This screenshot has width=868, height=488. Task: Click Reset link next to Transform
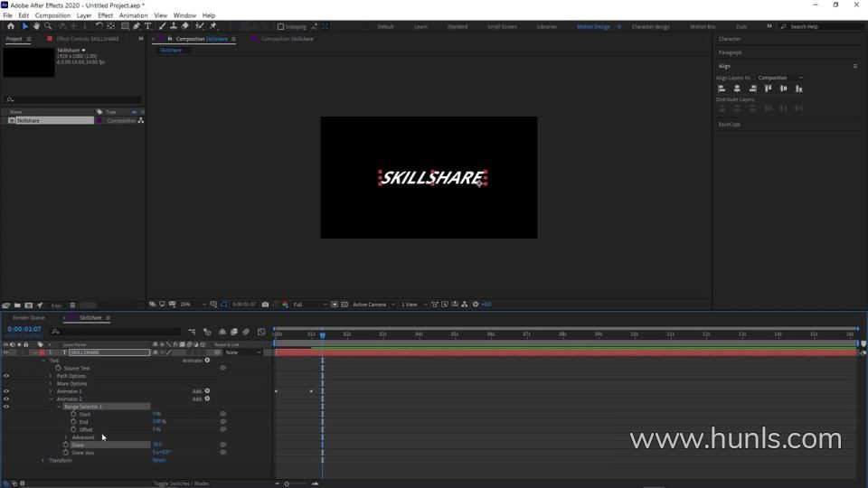pyautogui.click(x=159, y=460)
